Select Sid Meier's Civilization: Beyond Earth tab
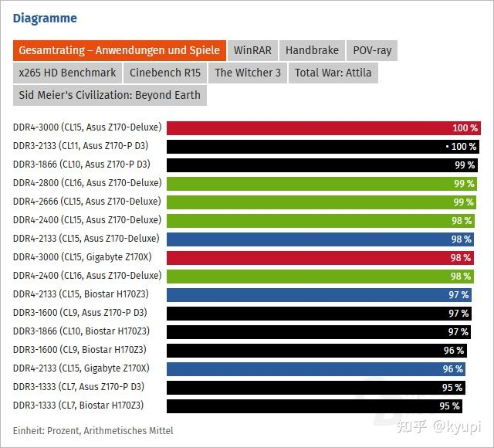Screen dimensions: 494x448 (x=110, y=95)
